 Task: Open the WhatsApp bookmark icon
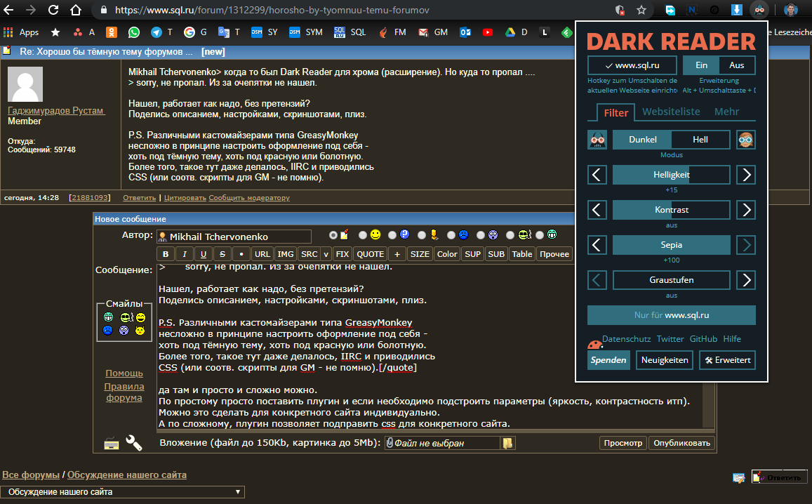(x=134, y=32)
